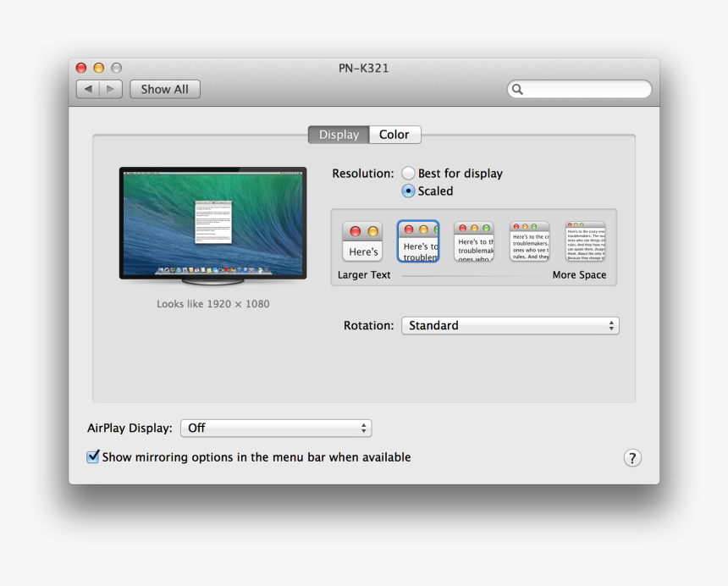Image resolution: width=728 pixels, height=586 pixels.
Task: Select the Larger Text scaling thumbnail
Action: click(362, 241)
